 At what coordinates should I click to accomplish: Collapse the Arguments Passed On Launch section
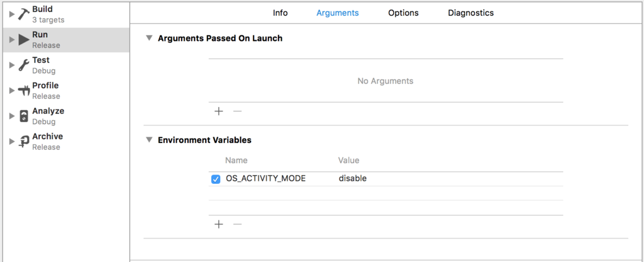point(148,38)
